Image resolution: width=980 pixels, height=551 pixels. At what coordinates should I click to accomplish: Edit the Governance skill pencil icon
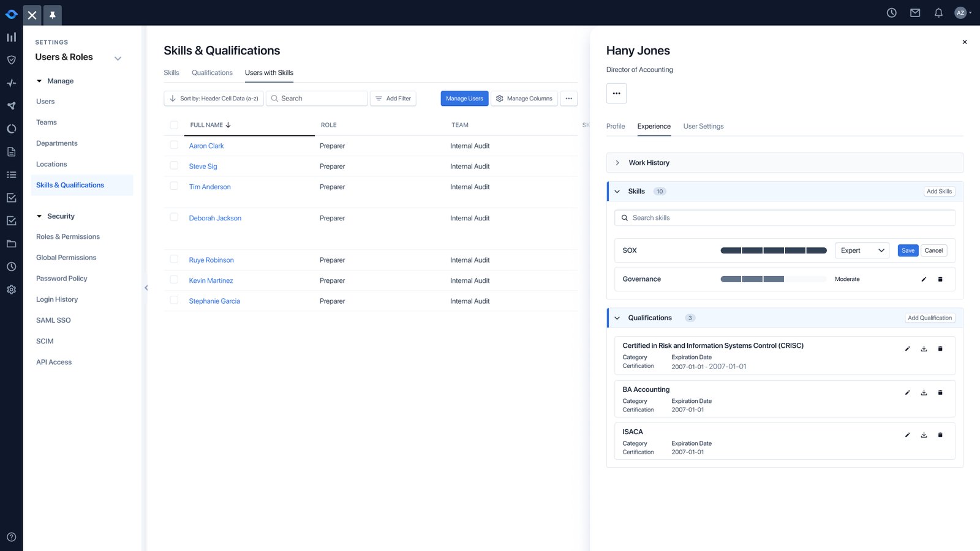point(924,279)
